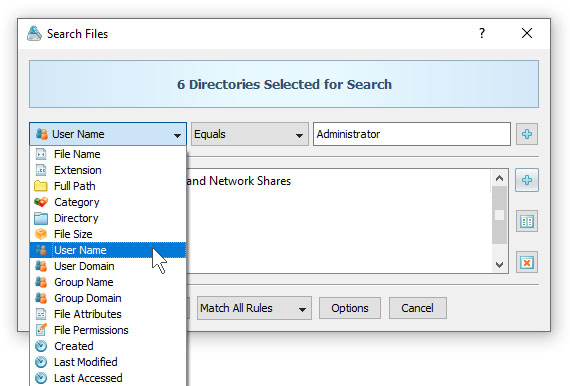Click highlighted User Name list entry
The image size is (570, 386).
tap(108, 250)
